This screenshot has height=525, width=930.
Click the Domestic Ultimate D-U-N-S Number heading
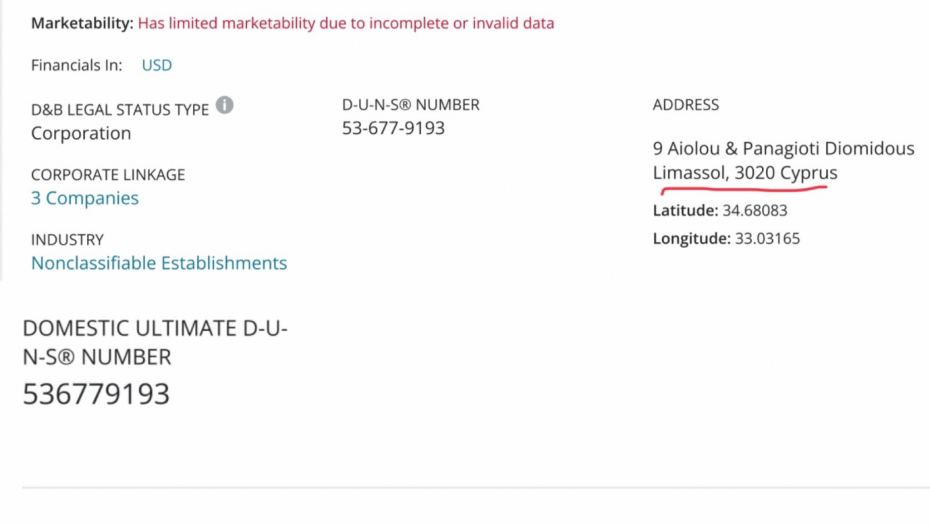point(155,342)
